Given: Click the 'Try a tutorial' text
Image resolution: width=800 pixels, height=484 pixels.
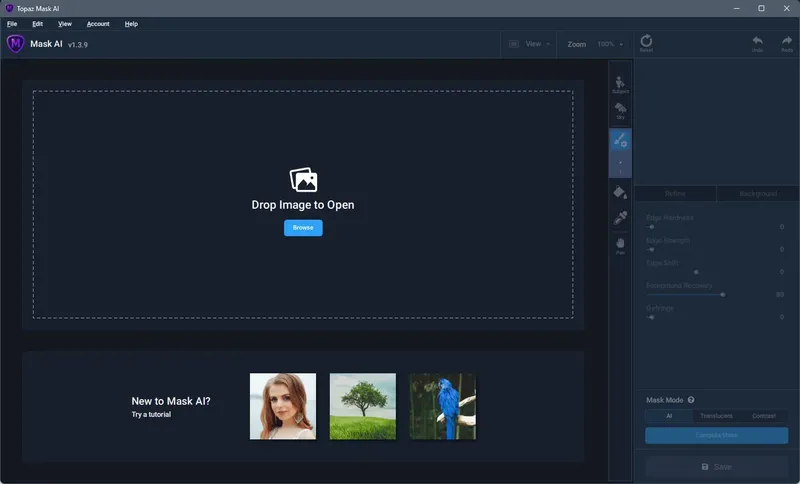Looking at the screenshot, I should (151, 414).
